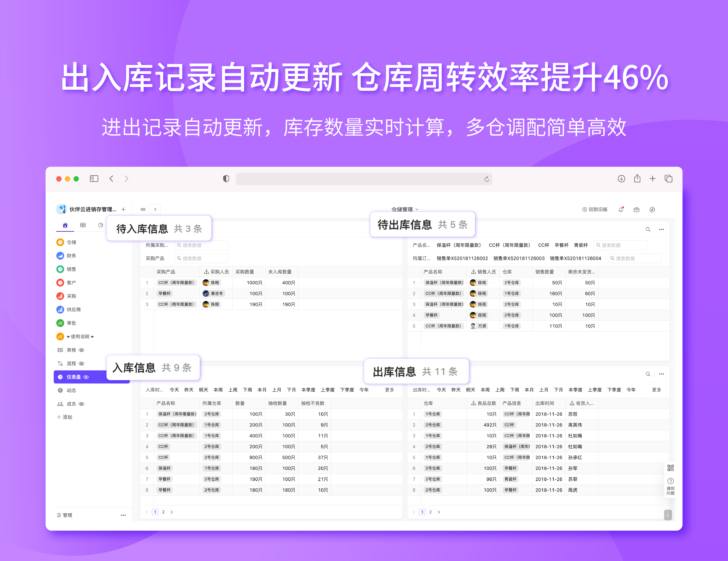More options dots in 待出库信息 panel
Screen dimensions: 728x561
pos(661,229)
